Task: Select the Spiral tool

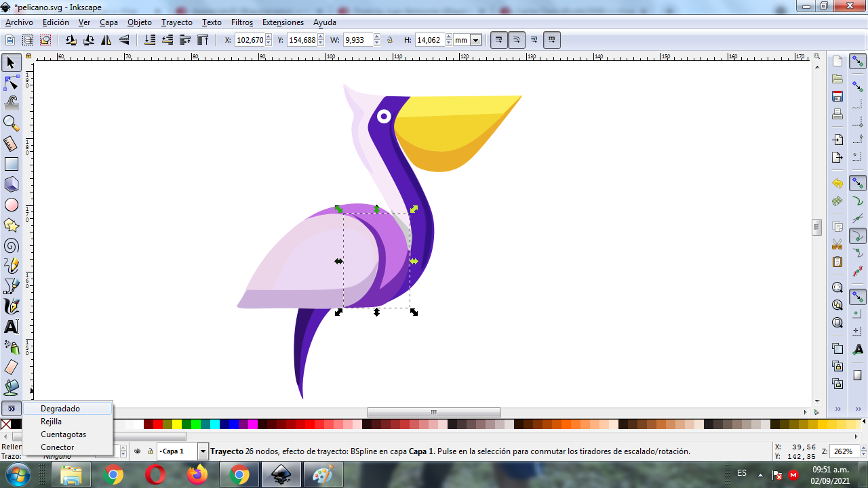Action: [x=11, y=245]
